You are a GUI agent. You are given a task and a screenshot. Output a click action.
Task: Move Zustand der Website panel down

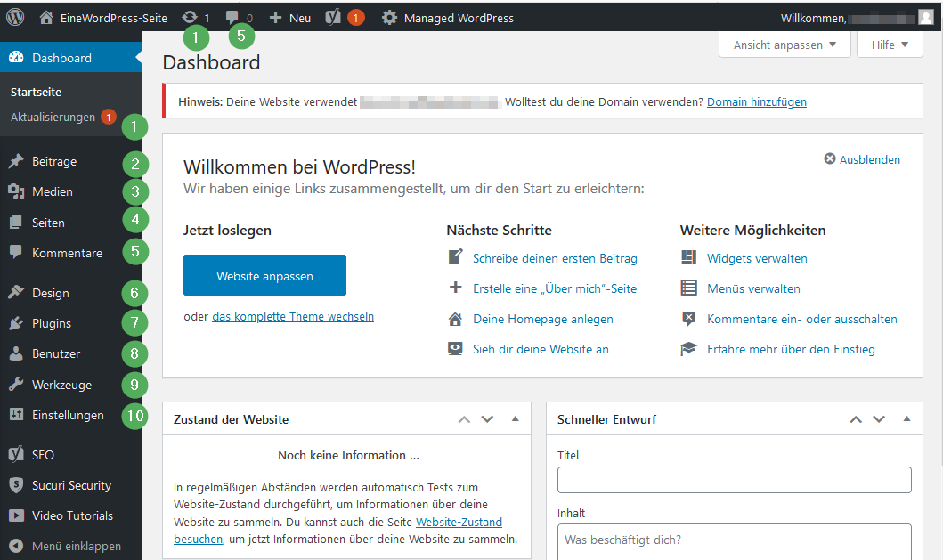tap(487, 419)
